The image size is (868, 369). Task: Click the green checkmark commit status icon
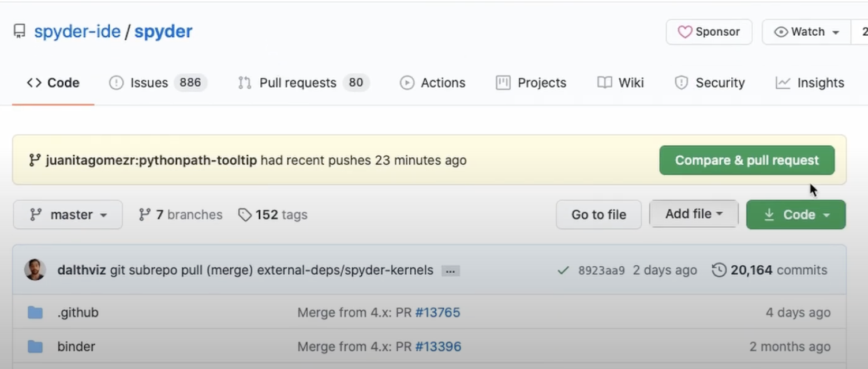563,270
